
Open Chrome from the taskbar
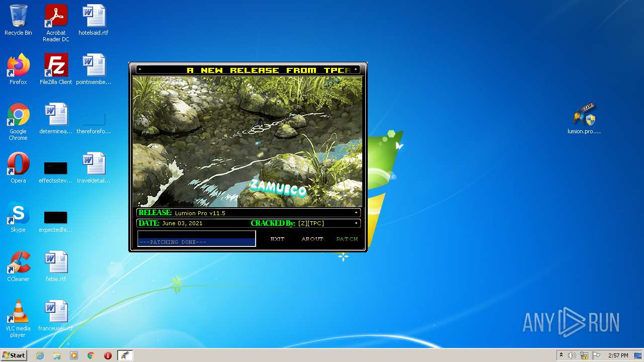pyautogui.click(x=91, y=355)
